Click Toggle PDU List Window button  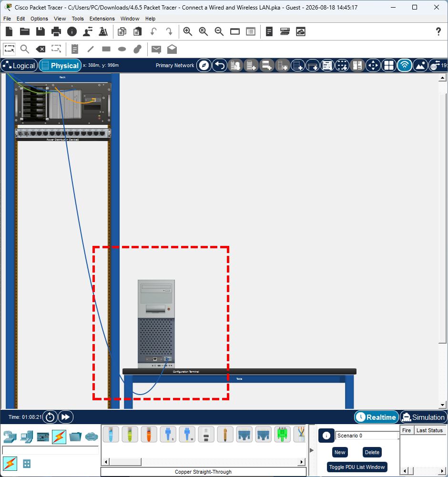tap(357, 467)
